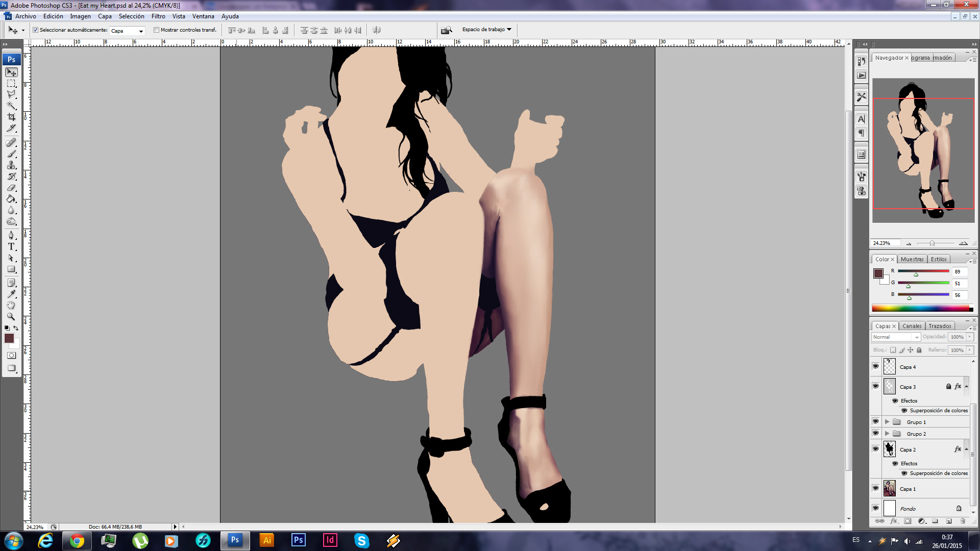Screen dimensions: 980x551
Task: Hide the Capa 4 layer
Action: [875, 366]
